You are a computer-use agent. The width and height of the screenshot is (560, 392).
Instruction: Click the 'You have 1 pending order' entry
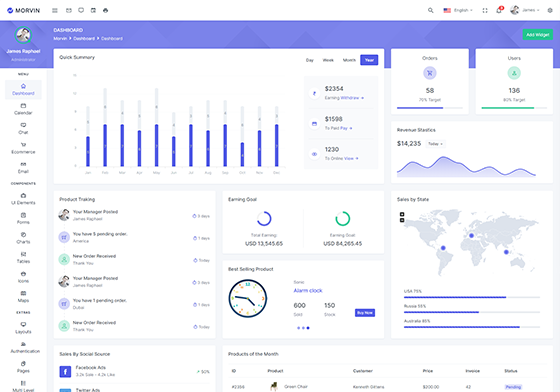pos(134,304)
